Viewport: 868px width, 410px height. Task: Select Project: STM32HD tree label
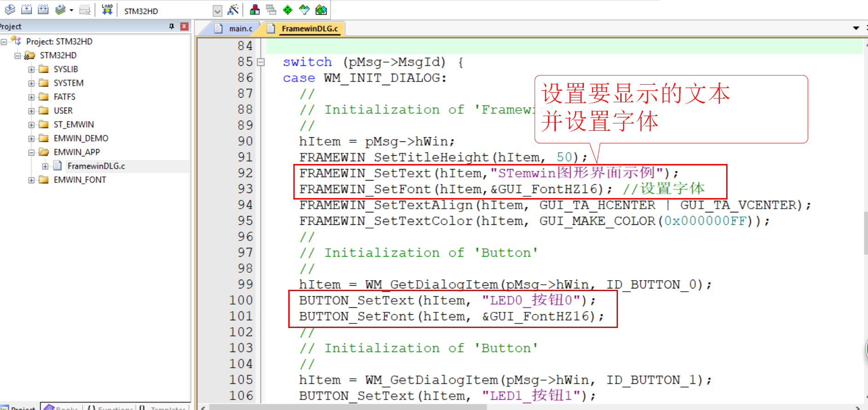pyautogui.click(x=59, y=41)
